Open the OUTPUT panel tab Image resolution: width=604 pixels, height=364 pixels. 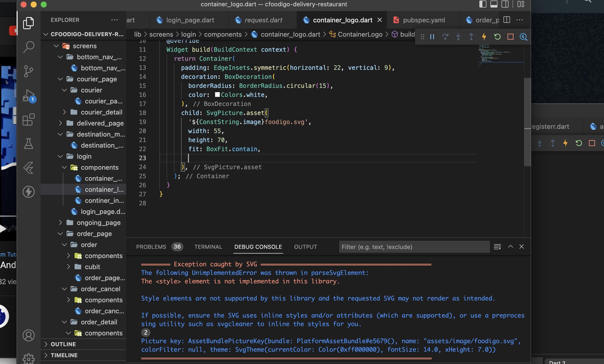306,247
